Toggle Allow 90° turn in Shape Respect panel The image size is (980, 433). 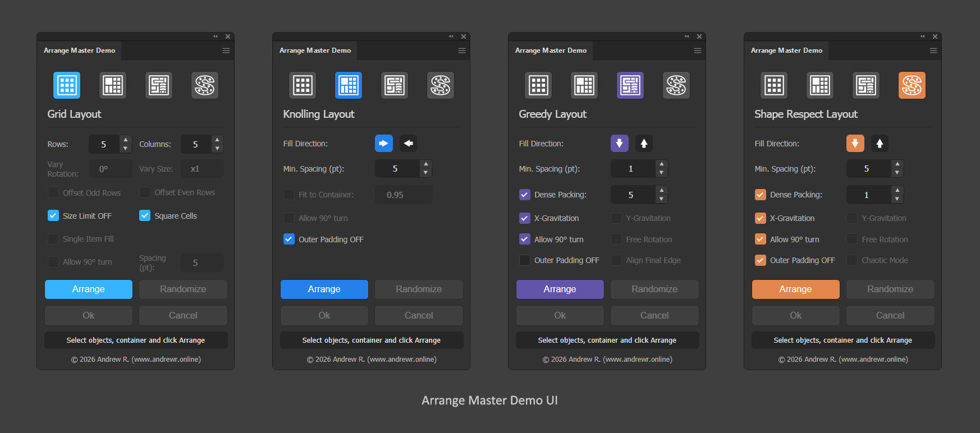(x=761, y=239)
